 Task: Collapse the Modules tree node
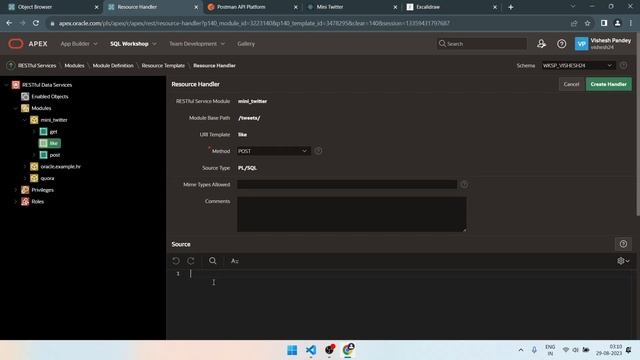pyautogui.click(x=16, y=108)
